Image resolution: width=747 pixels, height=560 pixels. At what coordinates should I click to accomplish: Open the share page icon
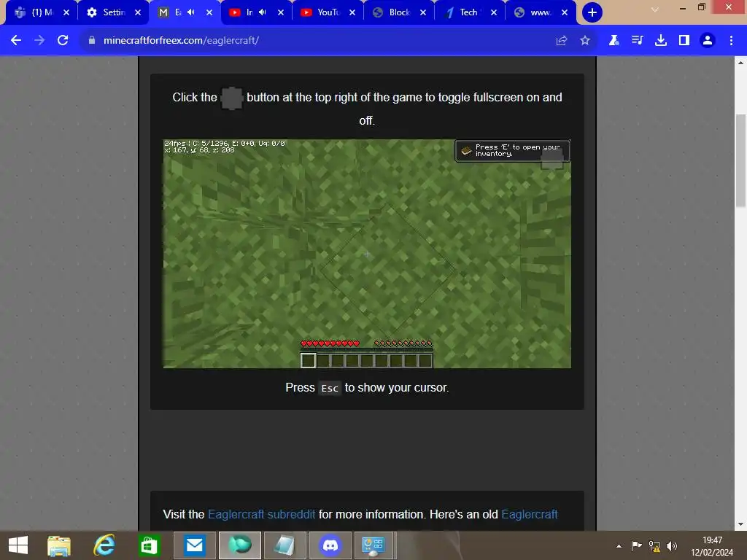click(x=562, y=41)
